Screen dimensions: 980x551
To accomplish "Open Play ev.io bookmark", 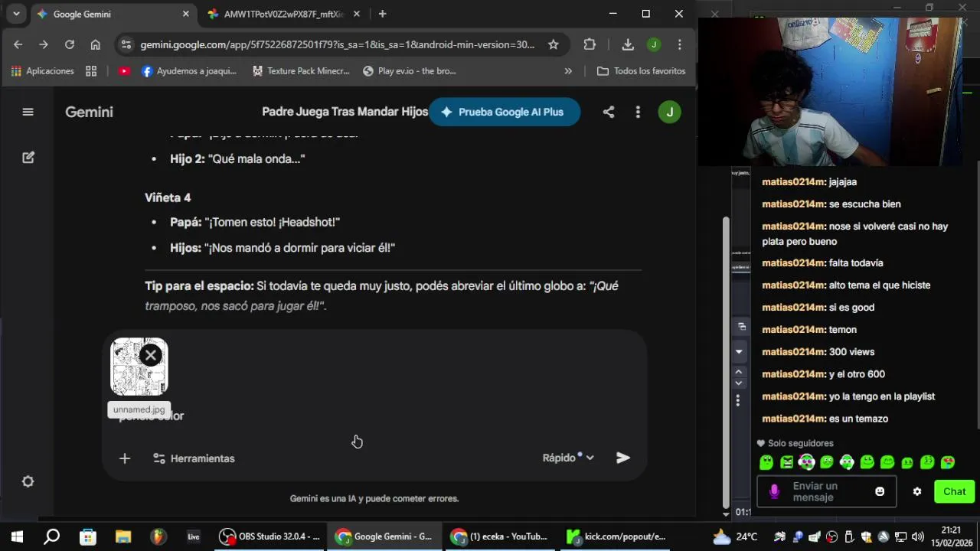I will 410,71.
